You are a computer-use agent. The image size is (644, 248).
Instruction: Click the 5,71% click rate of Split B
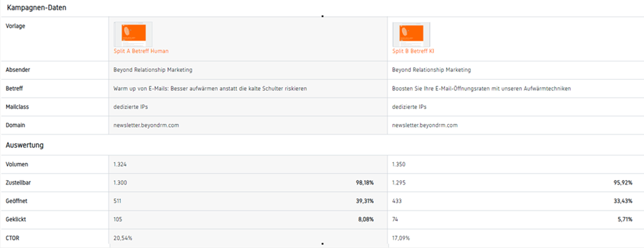coord(625,220)
